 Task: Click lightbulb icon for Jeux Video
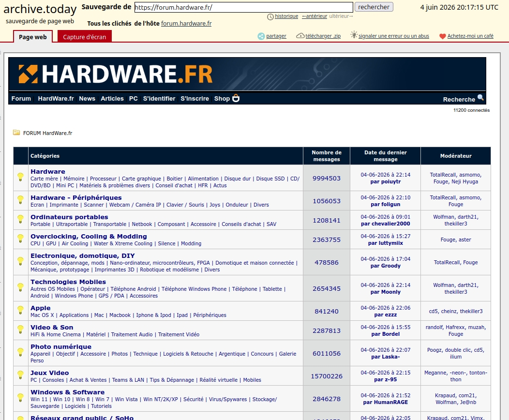pos(20,375)
